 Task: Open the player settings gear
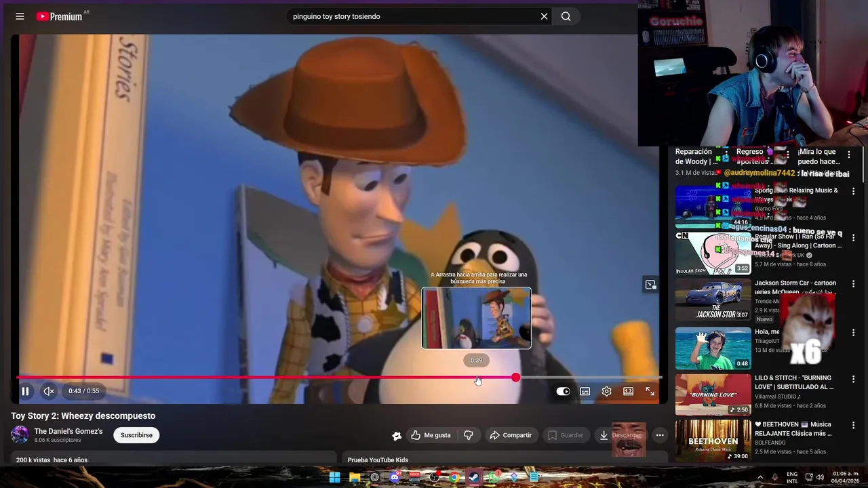607,391
